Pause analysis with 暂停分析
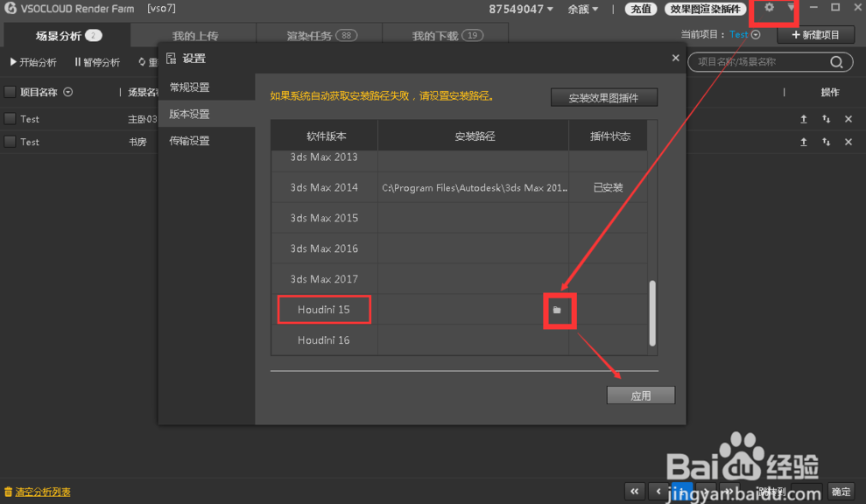 (x=97, y=62)
